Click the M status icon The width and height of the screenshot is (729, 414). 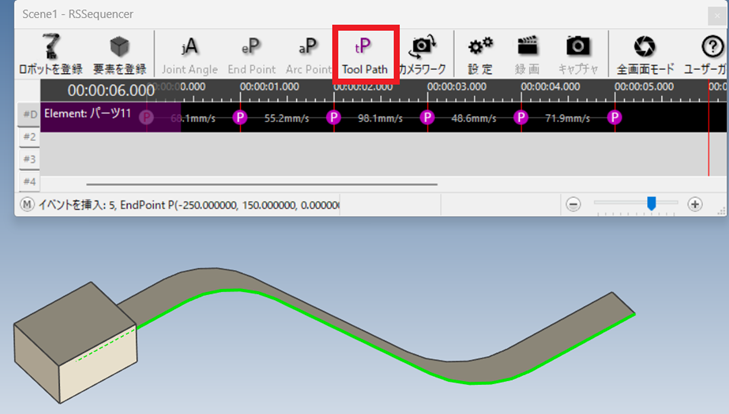(x=27, y=205)
